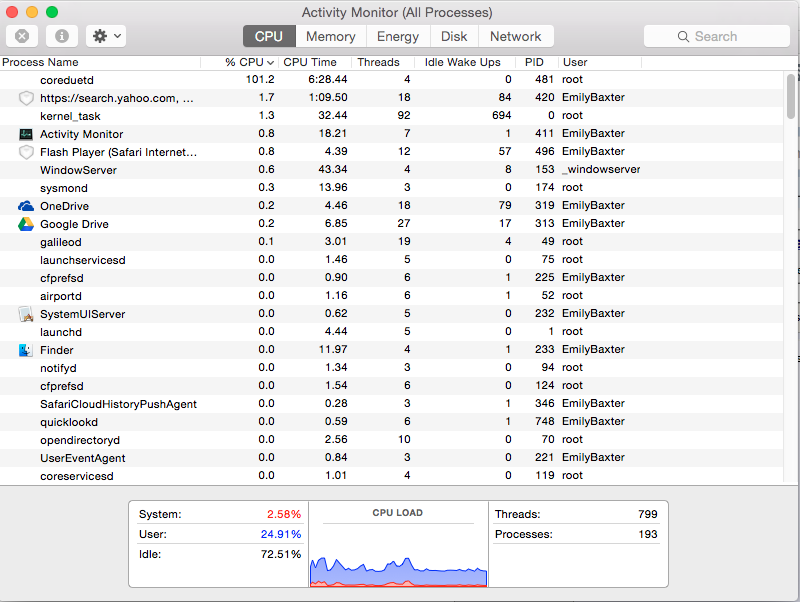Click the Quit Process toolbar icon
The height and width of the screenshot is (602, 800).
coord(21,36)
